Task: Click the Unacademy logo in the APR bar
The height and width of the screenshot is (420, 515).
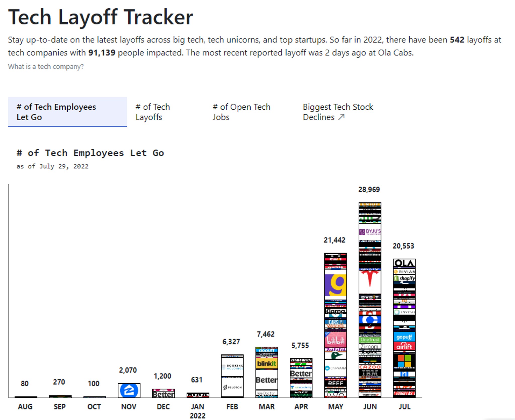Action: (301, 387)
